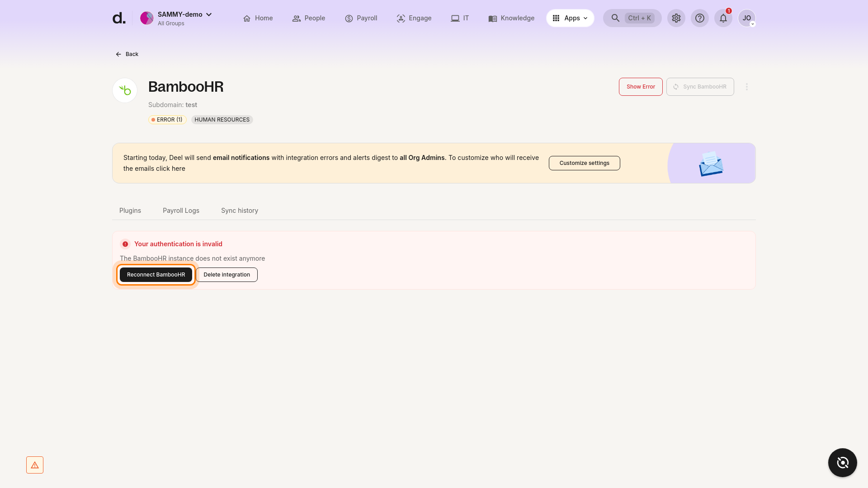Image resolution: width=868 pixels, height=488 pixels.
Task: Click the orange warning triangle icon
Action: 35,465
